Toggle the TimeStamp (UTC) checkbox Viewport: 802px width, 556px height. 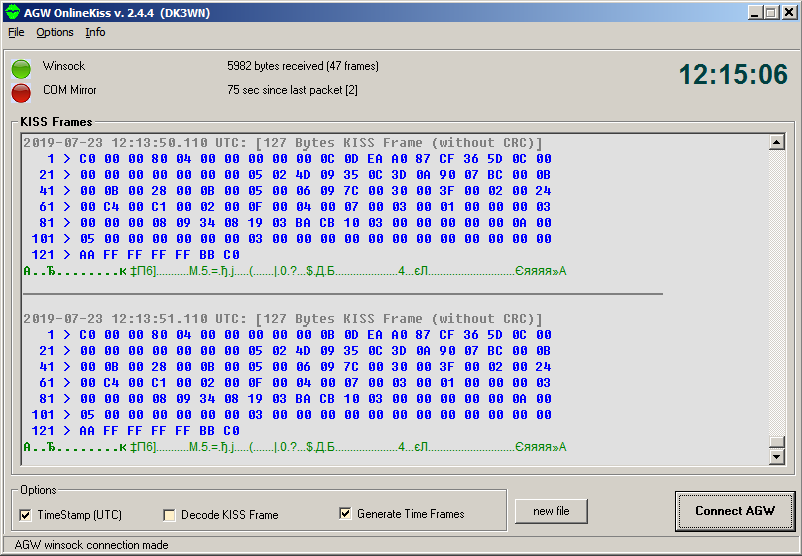(25, 515)
